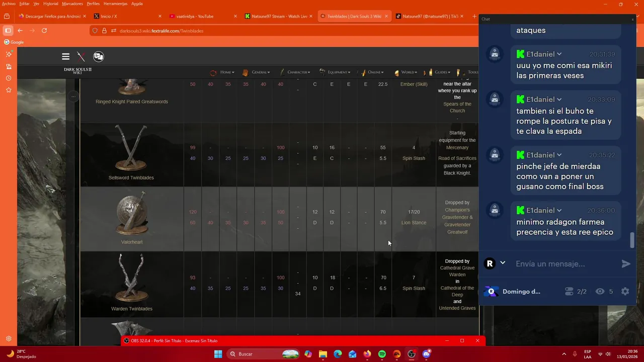Screen dimensions: 644x362
Task: Expand the Equipment wiki menu
Action: [x=339, y=72]
